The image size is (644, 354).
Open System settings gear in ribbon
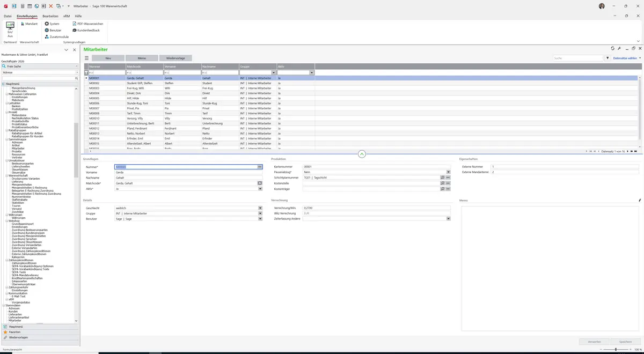52,24
